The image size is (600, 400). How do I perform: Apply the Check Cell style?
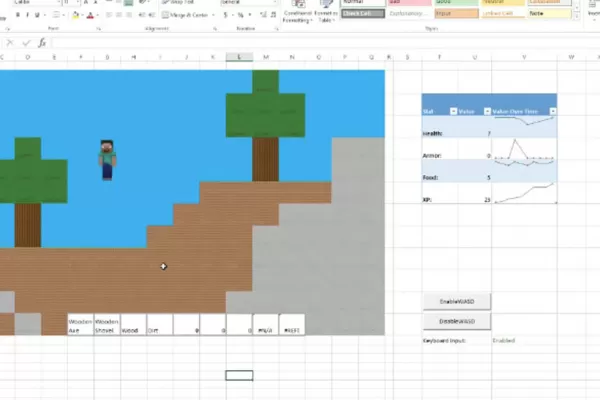coord(363,13)
